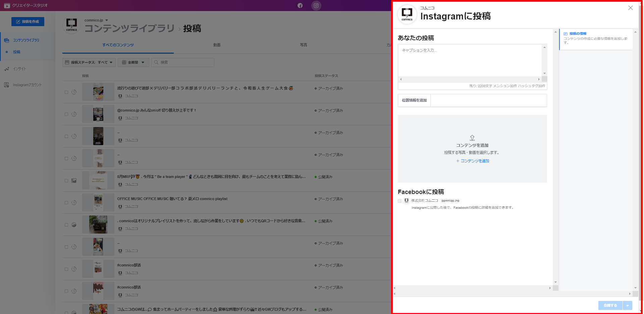Tick the 株式会社コムニコ Facebook checkbox

click(399, 201)
